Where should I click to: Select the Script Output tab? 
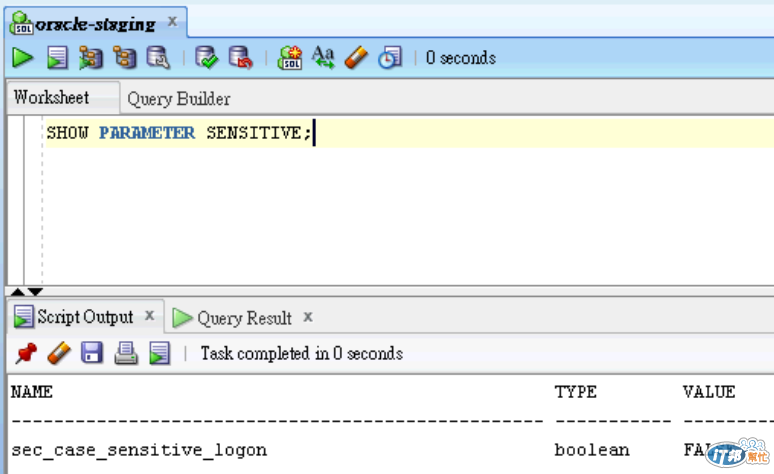click(85, 317)
